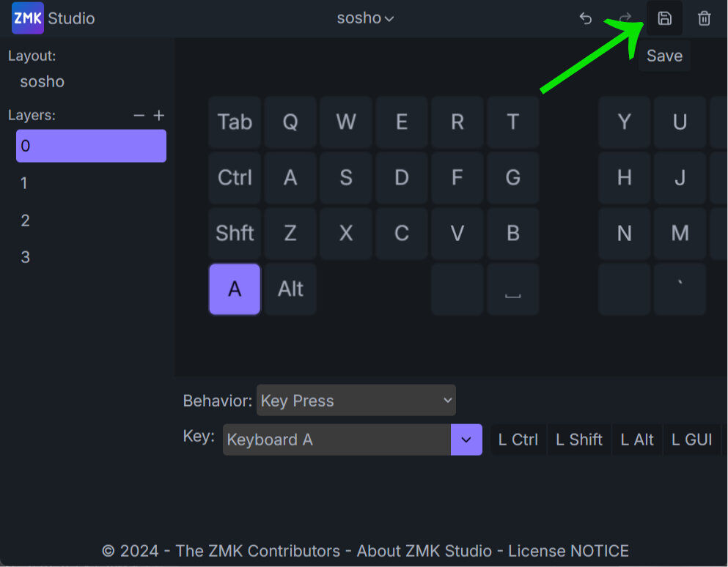Click the Save icon in the header
Viewport: 728px width, 567px height.
pos(664,18)
